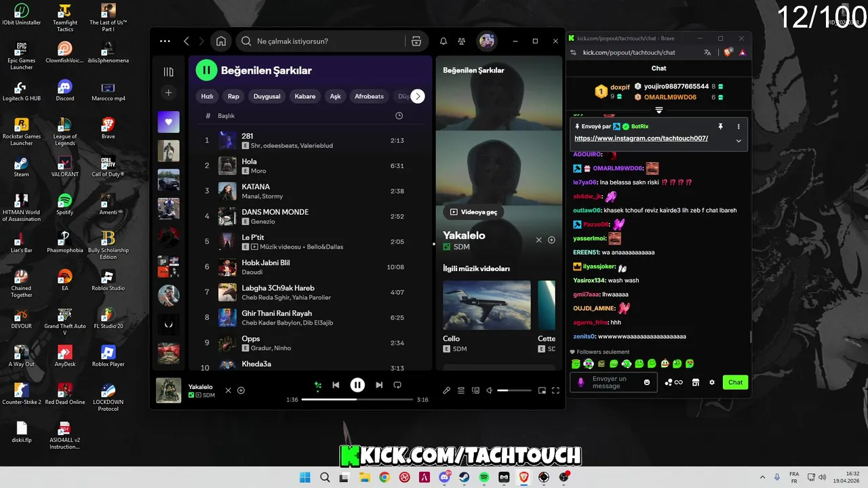Click Videoya geç button on now playing panel
Screen dimensions: 868x488
[473, 212]
